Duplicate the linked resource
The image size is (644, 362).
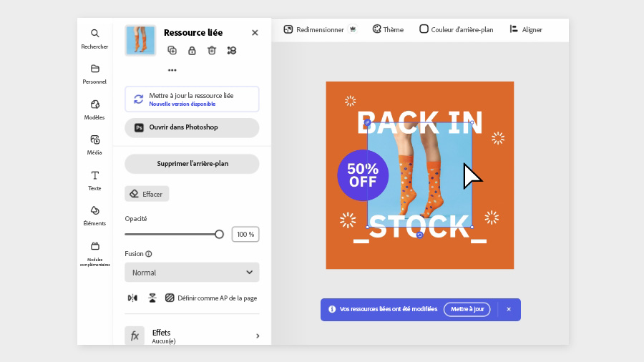[172, 50]
